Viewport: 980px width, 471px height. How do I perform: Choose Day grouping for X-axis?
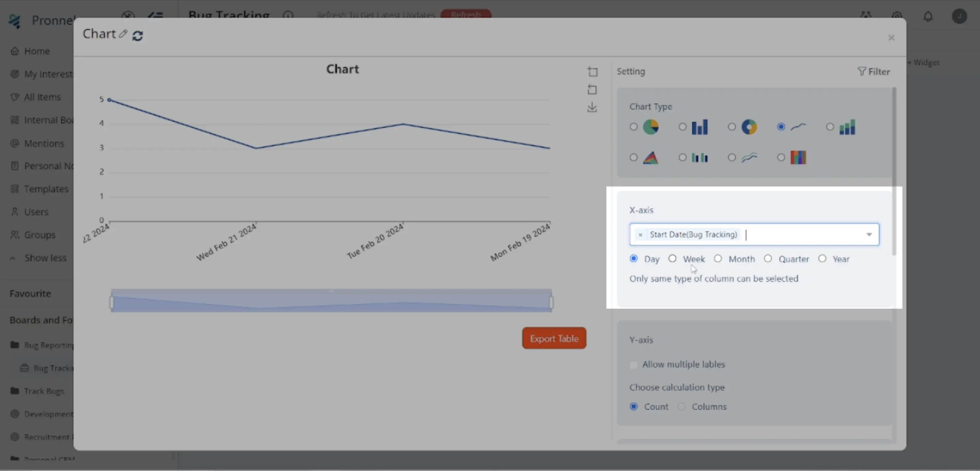click(x=633, y=259)
